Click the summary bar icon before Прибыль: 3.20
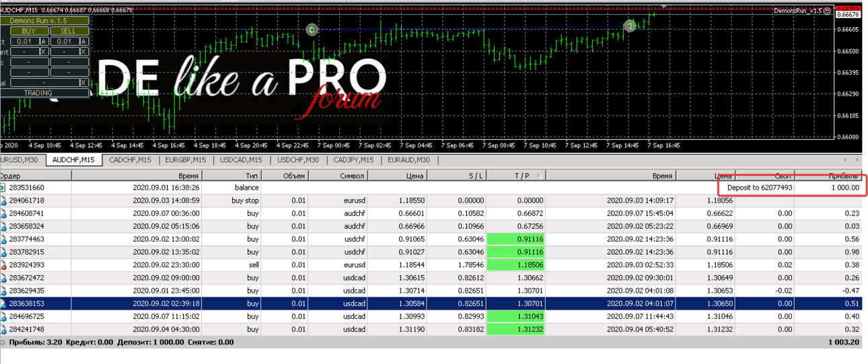 [x=2, y=342]
